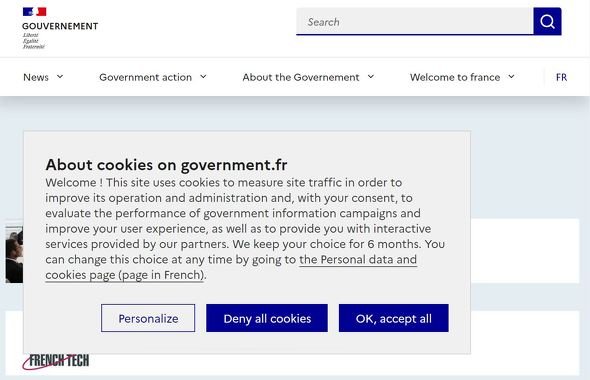This screenshot has width=590, height=380.
Task: Open the About the Governement menu label
Action: 301,77
